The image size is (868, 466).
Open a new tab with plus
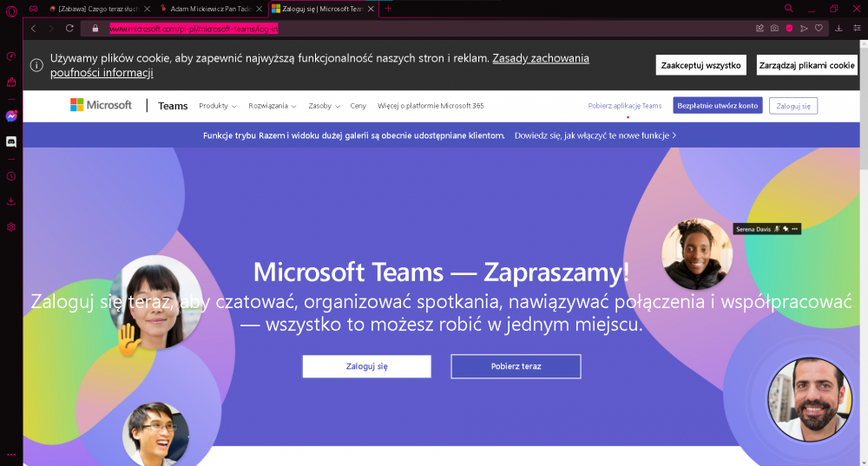point(388,9)
